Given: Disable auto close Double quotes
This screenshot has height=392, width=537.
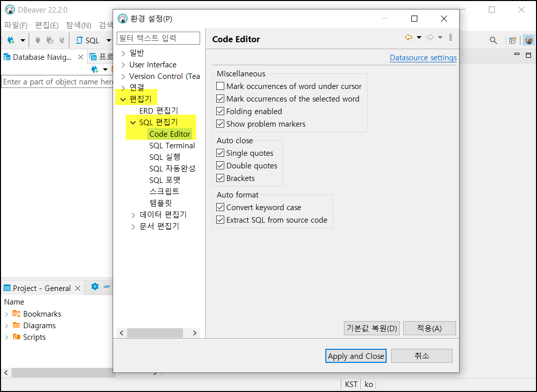Looking at the screenshot, I should pos(220,165).
